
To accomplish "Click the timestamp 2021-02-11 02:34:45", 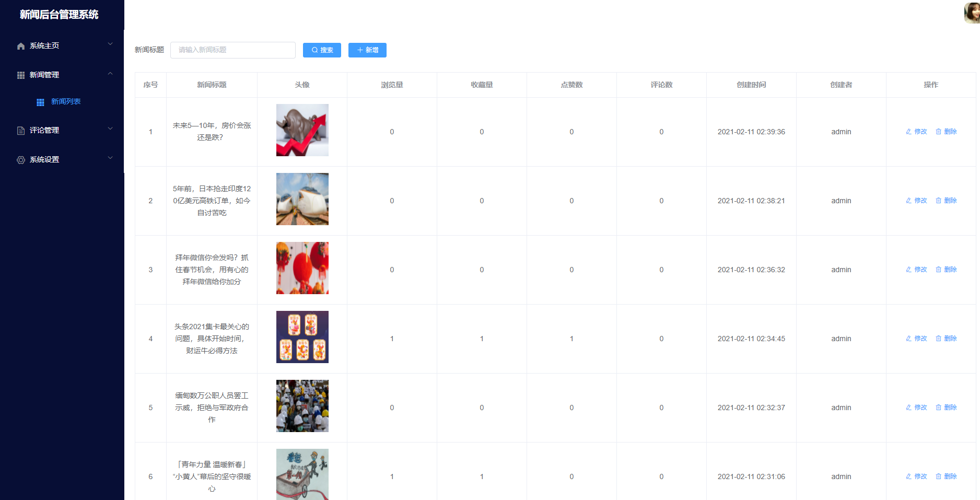I will 751,339.
